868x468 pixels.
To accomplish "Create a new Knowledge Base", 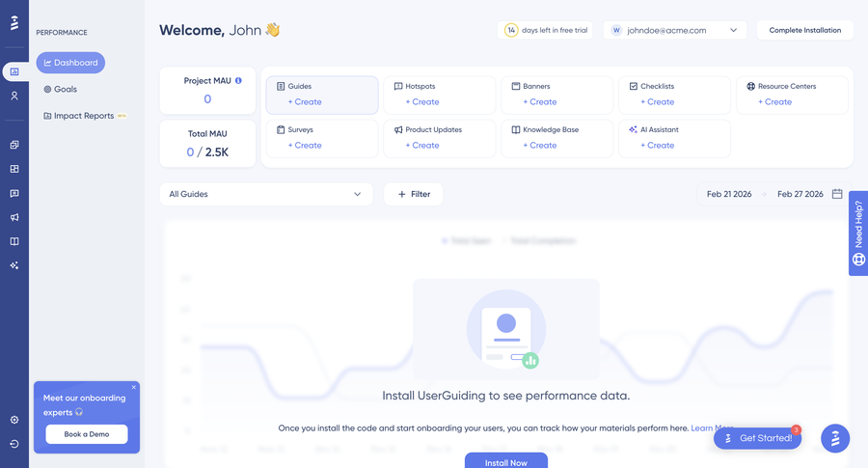I will click(x=540, y=145).
